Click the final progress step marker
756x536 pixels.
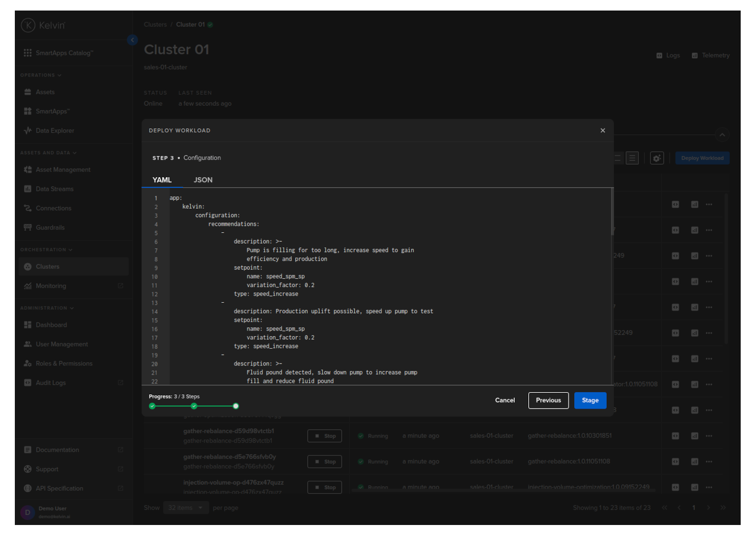[235, 406]
